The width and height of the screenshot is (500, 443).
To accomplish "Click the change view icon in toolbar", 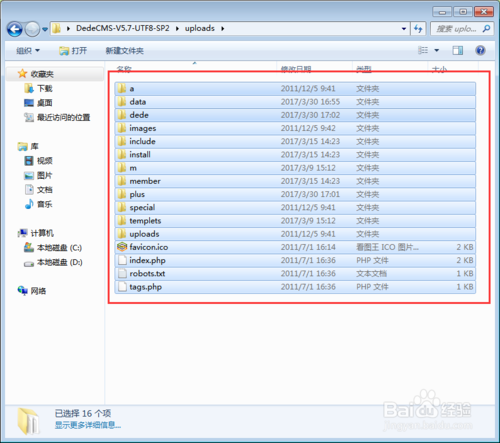I will [x=423, y=50].
